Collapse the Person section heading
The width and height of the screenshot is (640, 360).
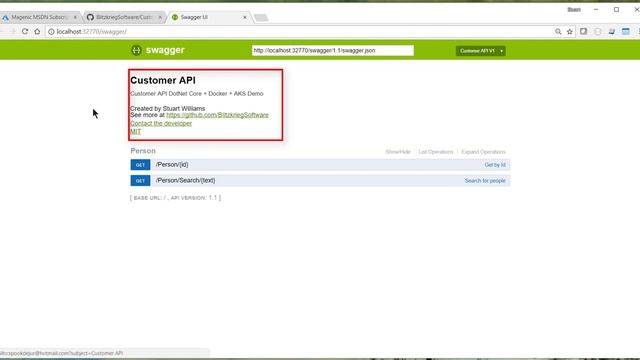(x=143, y=151)
